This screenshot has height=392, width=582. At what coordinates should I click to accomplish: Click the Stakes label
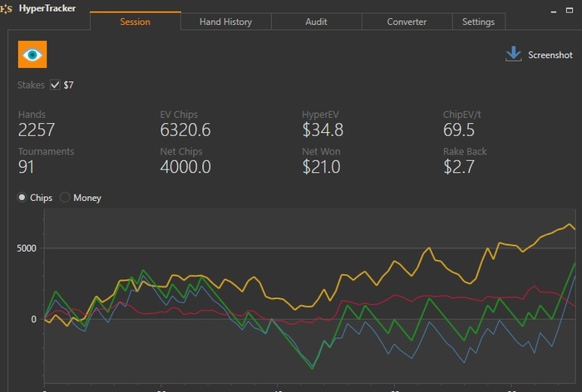(31, 85)
